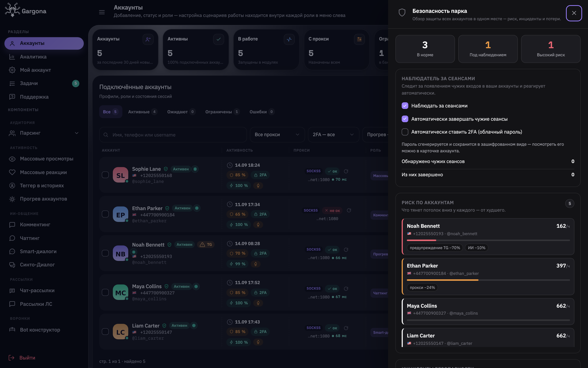Click the flame icon in Sophie Lane row
Screen dimensions: 588x368
click(258, 185)
